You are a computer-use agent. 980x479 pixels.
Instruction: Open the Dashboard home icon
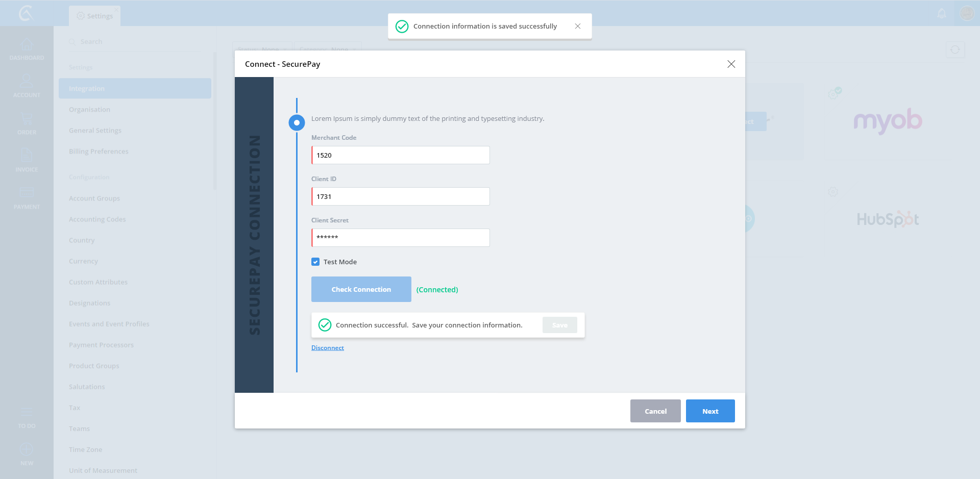point(27,45)
